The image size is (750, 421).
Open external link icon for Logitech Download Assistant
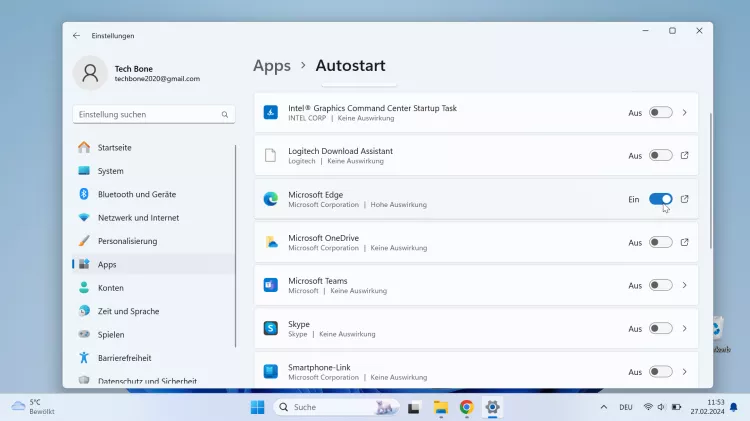(684, 155)
